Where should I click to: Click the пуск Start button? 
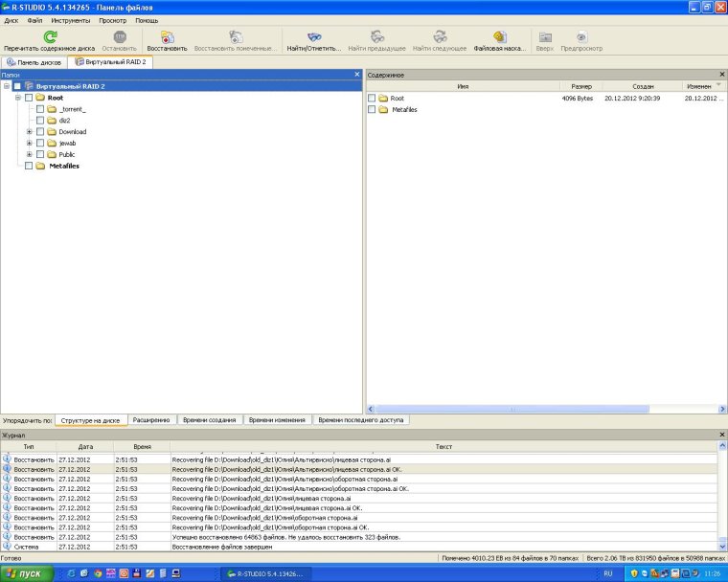(27, 573)
